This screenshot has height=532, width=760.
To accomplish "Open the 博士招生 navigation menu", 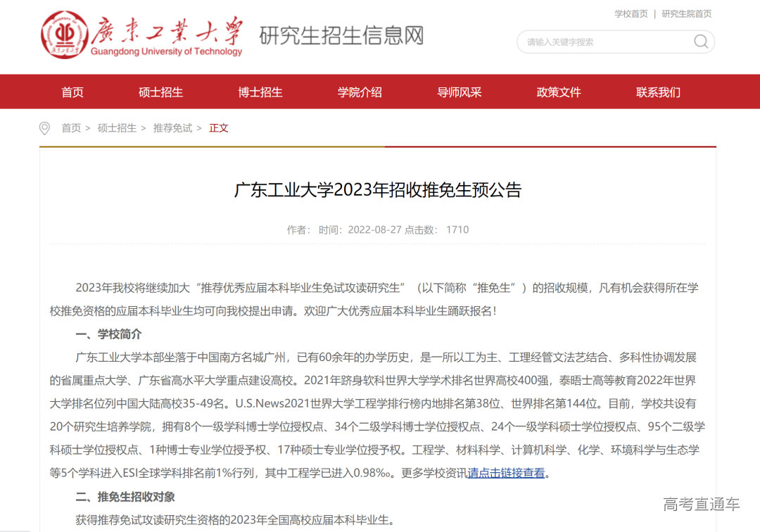I will click(x=261, y=91).
